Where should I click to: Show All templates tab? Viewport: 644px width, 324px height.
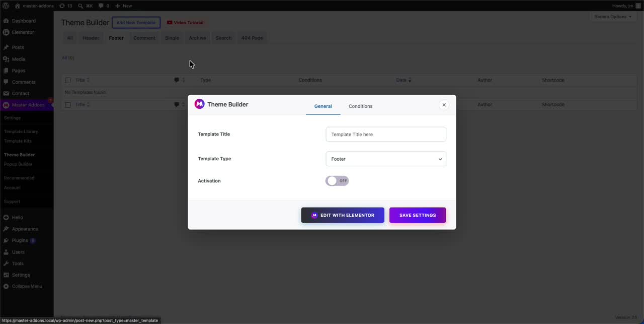[x=70, y=38]
